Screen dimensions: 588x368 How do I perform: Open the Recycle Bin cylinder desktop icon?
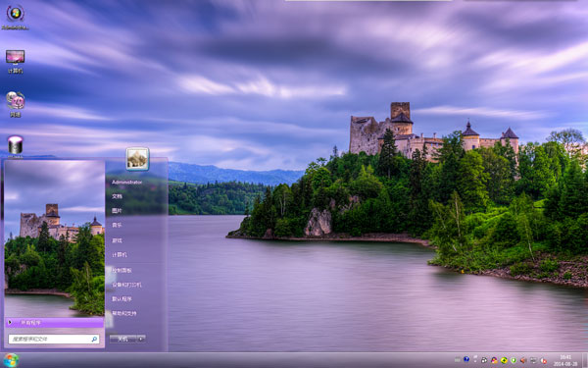tap(16, 146)
